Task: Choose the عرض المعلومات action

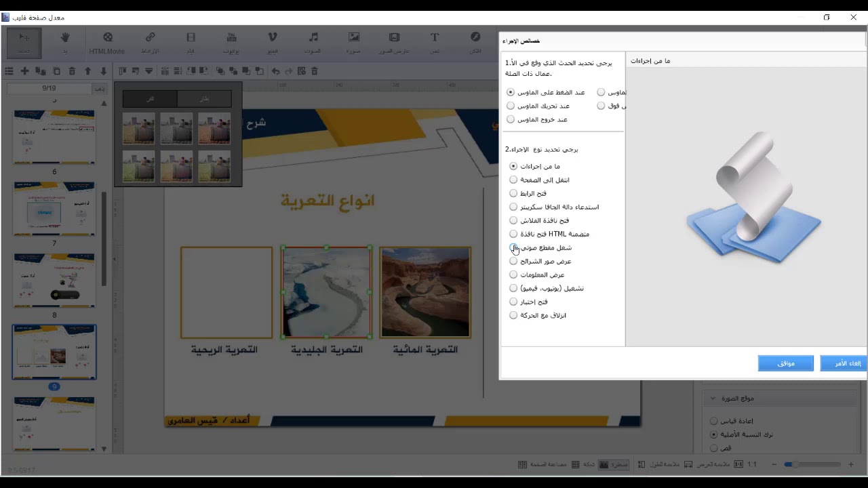Action: (x=537, y=274)
